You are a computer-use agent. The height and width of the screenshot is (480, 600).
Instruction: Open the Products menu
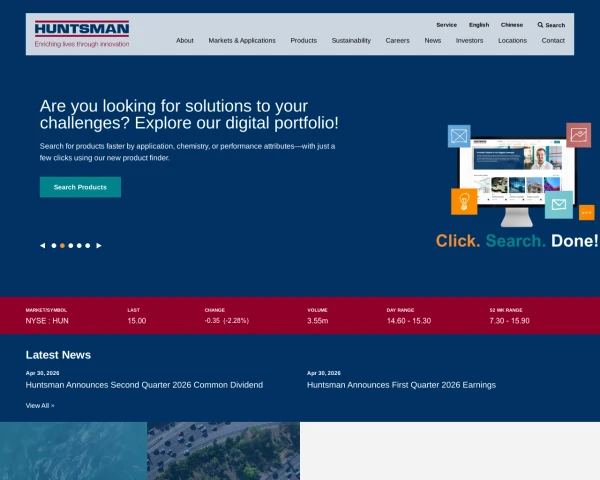coord(303,41)
